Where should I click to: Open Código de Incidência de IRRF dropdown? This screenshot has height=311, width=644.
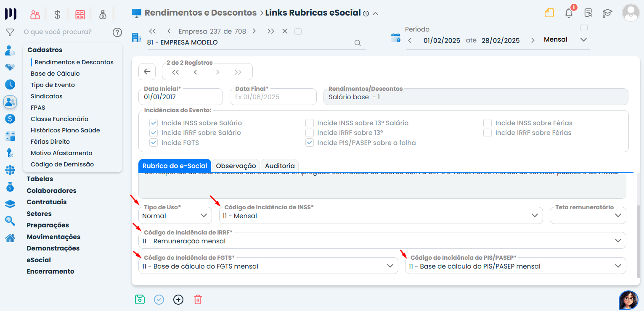(382, 241)
